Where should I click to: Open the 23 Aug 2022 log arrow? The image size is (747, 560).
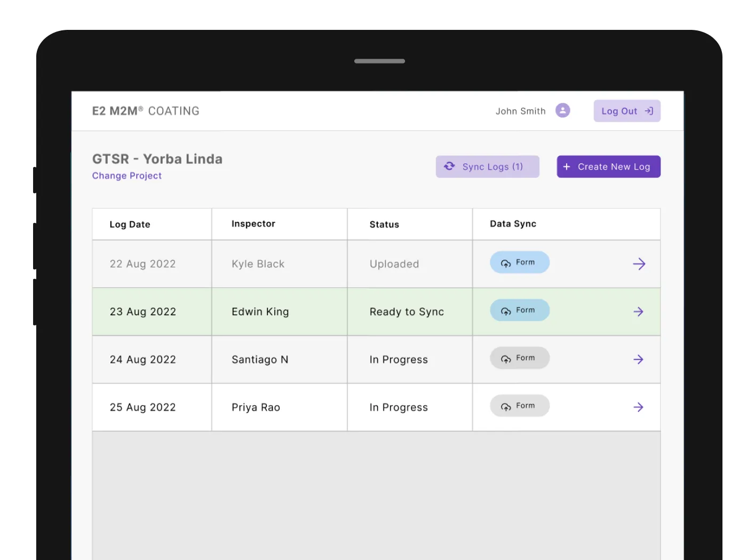pyautogui.click(x=638, y=312)
